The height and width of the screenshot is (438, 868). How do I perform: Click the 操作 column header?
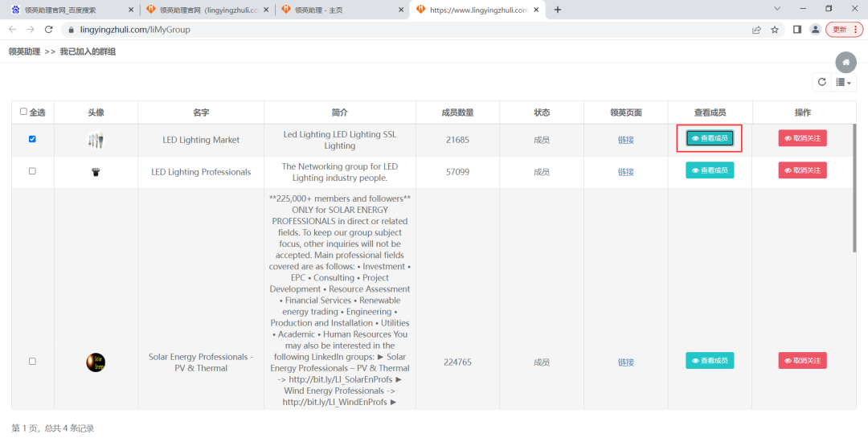tap(802, 113)
